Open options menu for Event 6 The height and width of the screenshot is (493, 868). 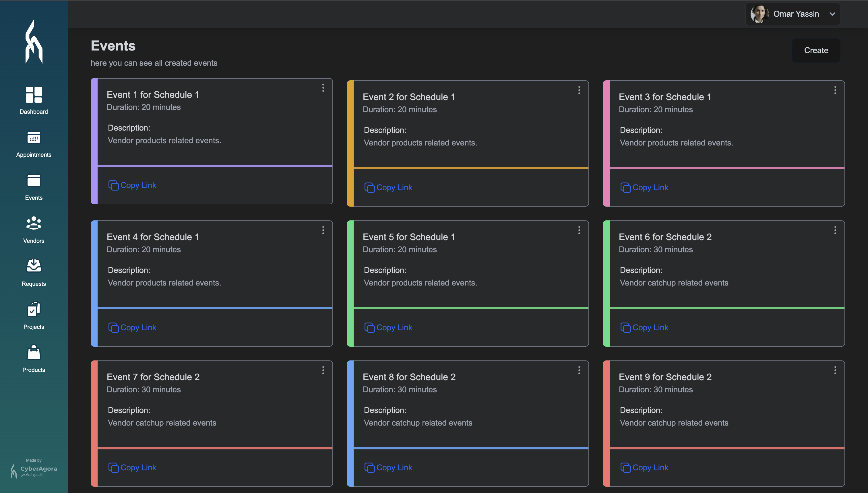(x=835, y=230)
